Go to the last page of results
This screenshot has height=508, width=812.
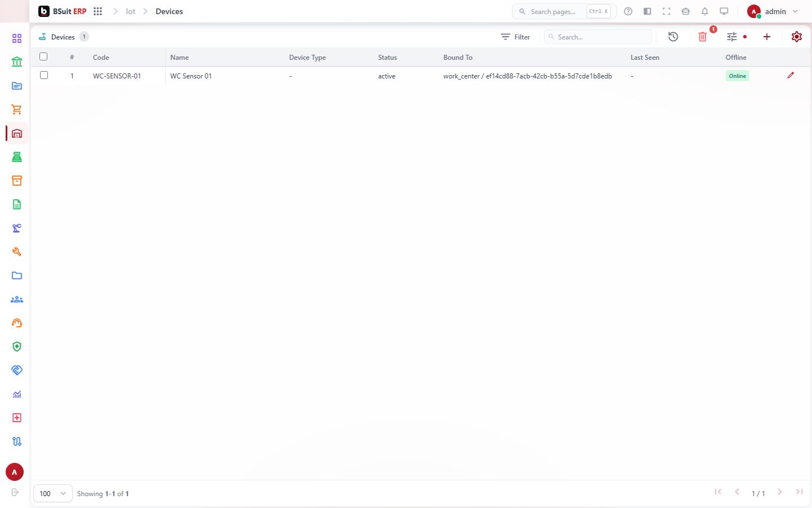point(799,492)
